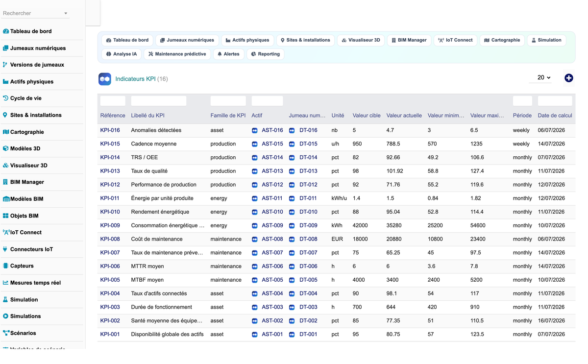Viewport: 588px width, 364px height.
Task: Click Période filter input field
Action: click(x=522, y=101)
